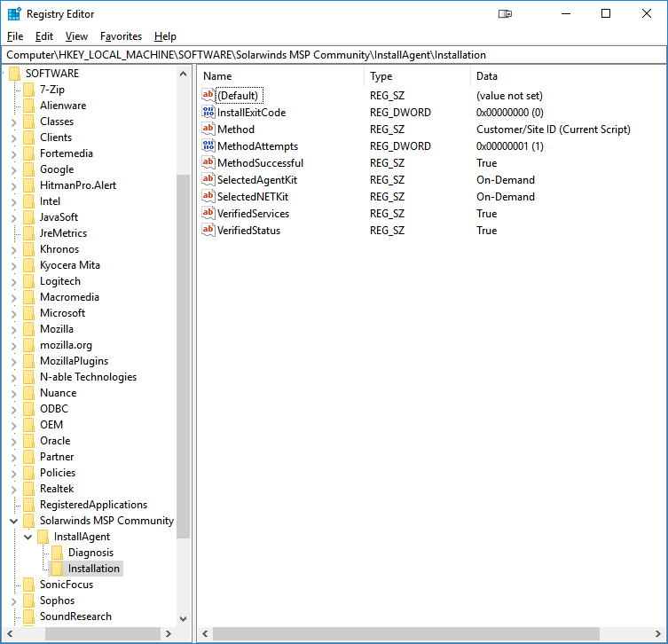The image size is (668, 644).
Task: Click the title bar tablet mode icon
Action: click(x=505, y=14)
